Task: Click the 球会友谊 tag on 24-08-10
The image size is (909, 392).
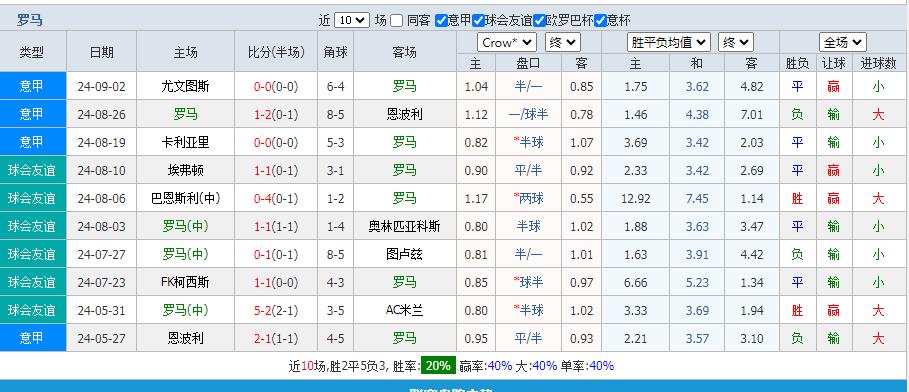Action: point(32,170)
